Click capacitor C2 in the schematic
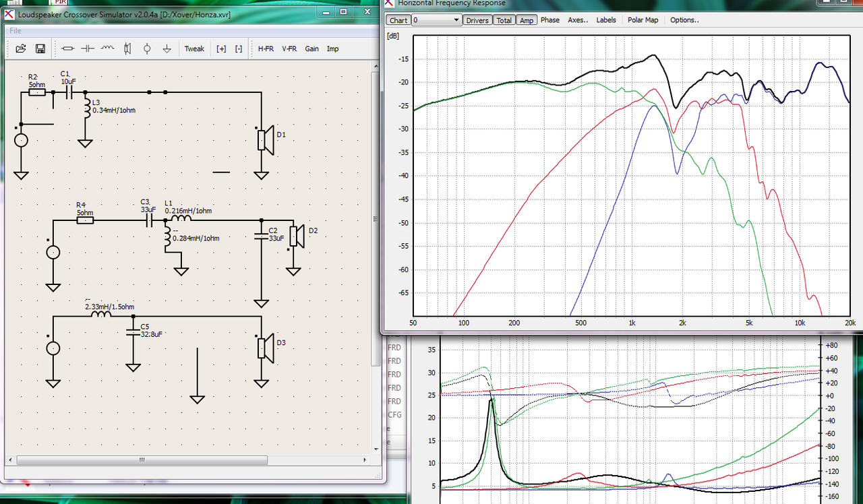 [x=261, y=235]
